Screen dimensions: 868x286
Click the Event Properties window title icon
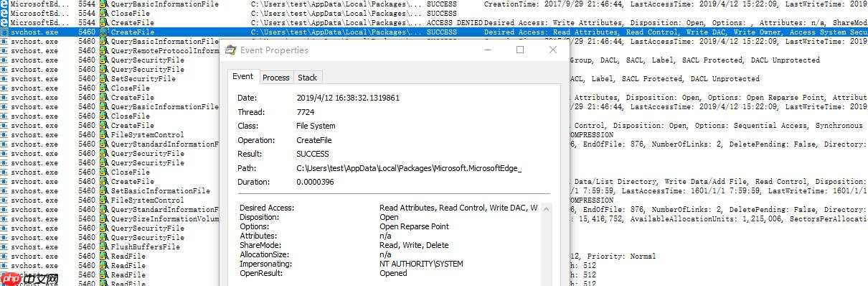[x=230, y=50]
